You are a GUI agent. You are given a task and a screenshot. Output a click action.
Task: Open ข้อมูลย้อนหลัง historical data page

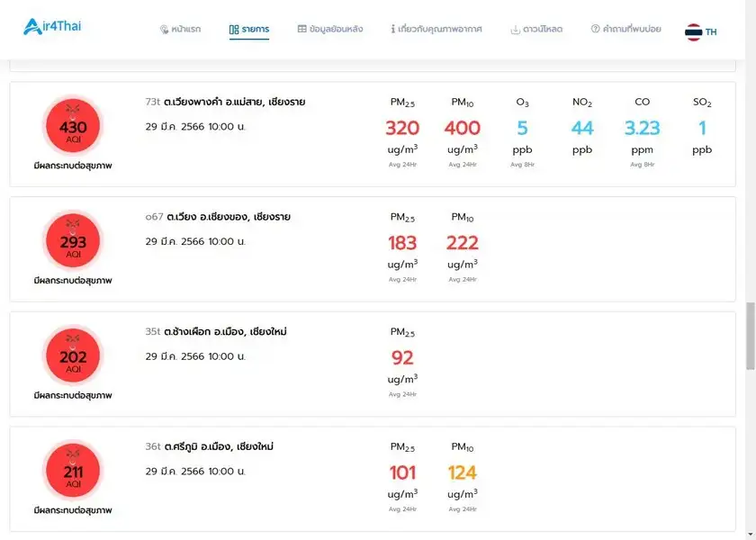pyautogui.click(x=330, y=30)
